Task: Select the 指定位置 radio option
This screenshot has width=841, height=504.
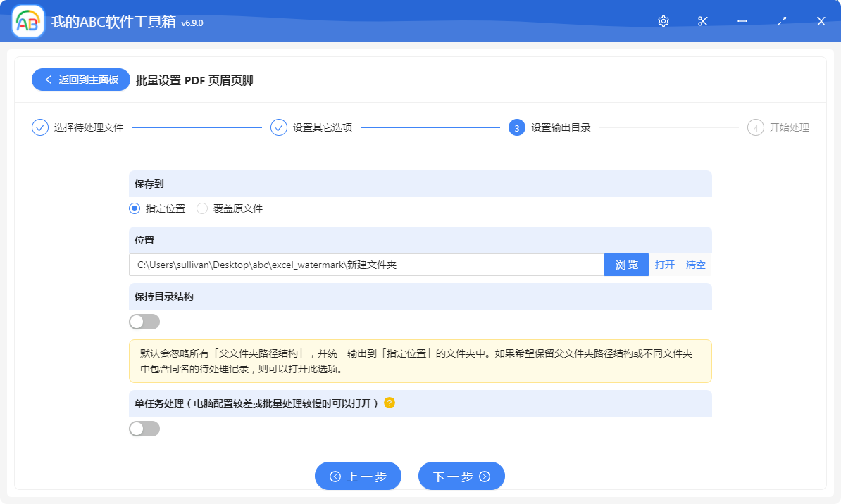Action: coord(134,208)
